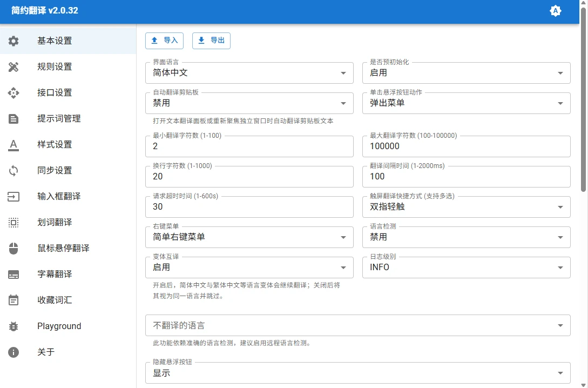
Task: Click the 最小翻译字符数 input field
Action: (249, 146)
